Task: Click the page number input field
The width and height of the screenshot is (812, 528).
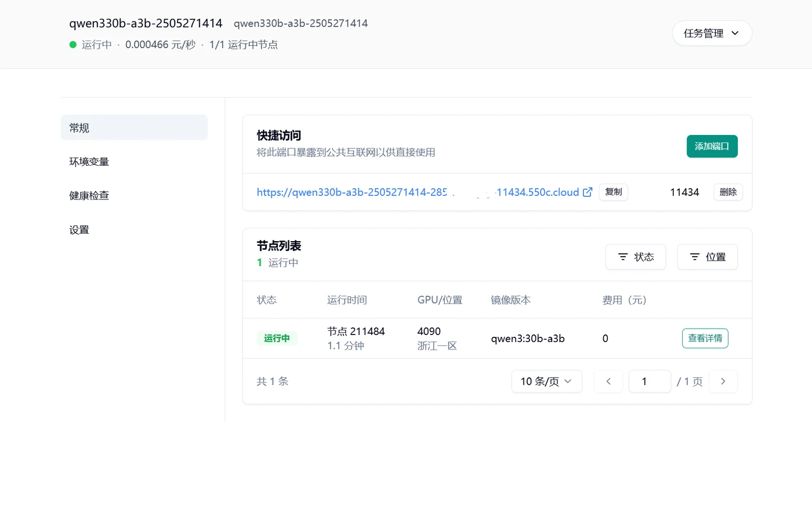Action: click(650, 381)
